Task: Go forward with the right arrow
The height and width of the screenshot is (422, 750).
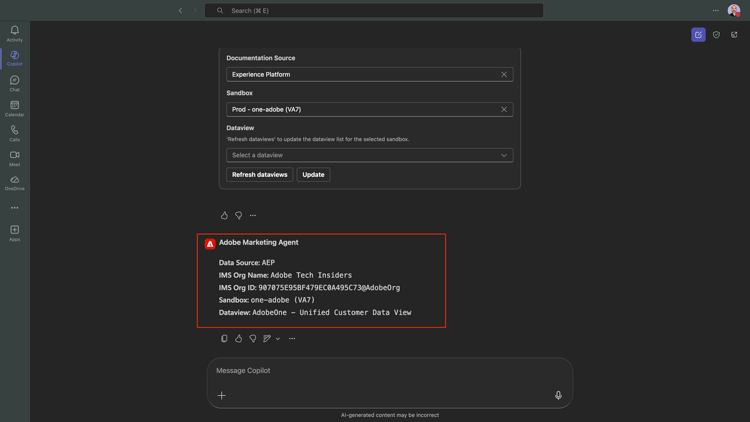Action: 195,11
